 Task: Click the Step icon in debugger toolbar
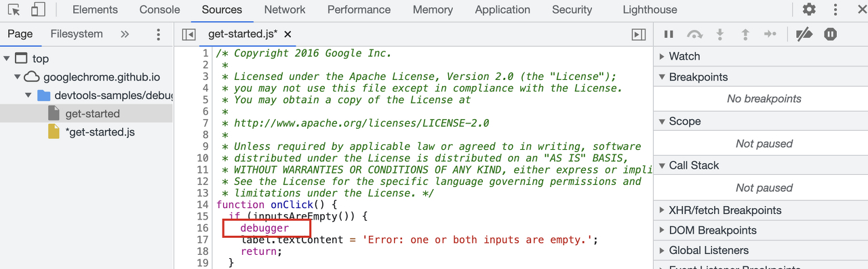(x=770, y=35)
